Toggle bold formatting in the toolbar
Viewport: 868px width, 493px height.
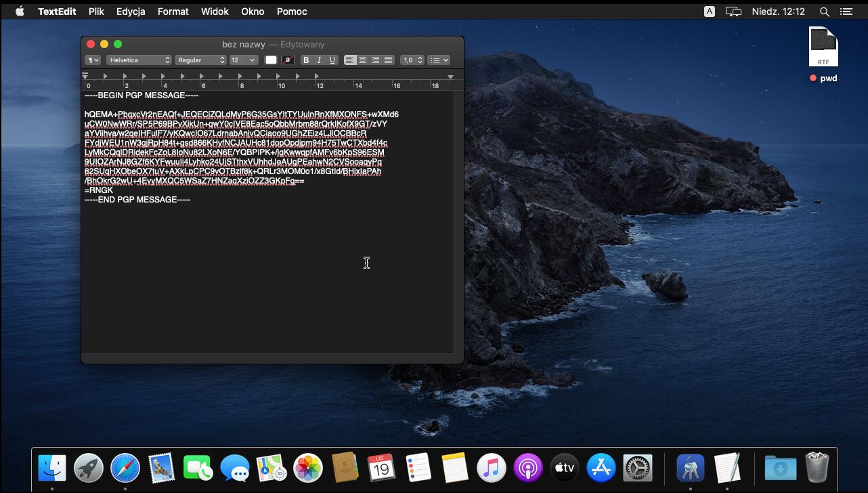(306, 60)
